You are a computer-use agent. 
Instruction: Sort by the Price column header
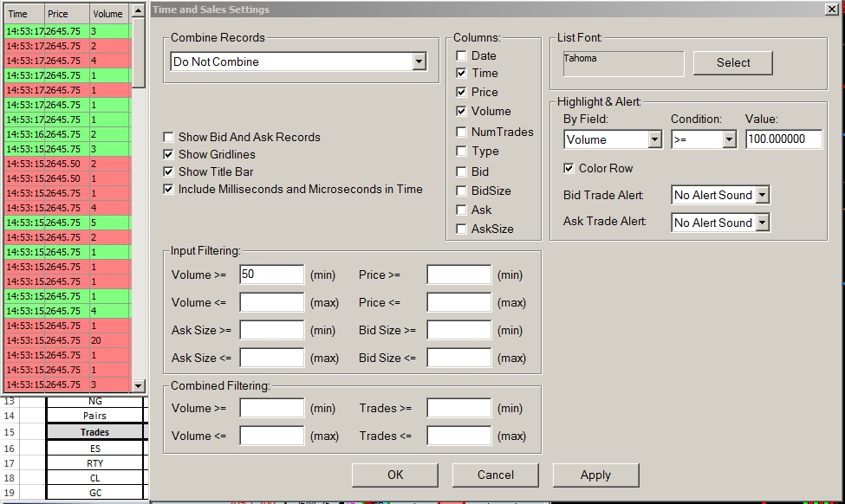pos(67,14)
